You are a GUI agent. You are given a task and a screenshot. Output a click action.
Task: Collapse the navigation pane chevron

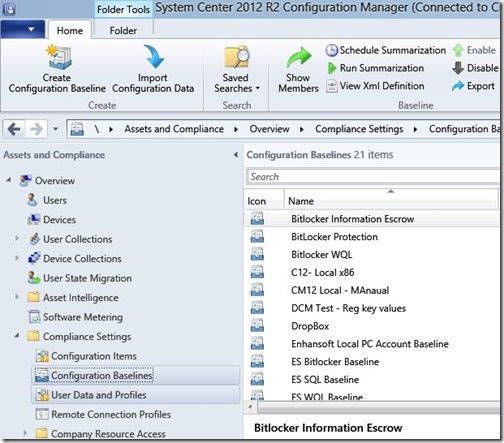(x=236, y=155)
